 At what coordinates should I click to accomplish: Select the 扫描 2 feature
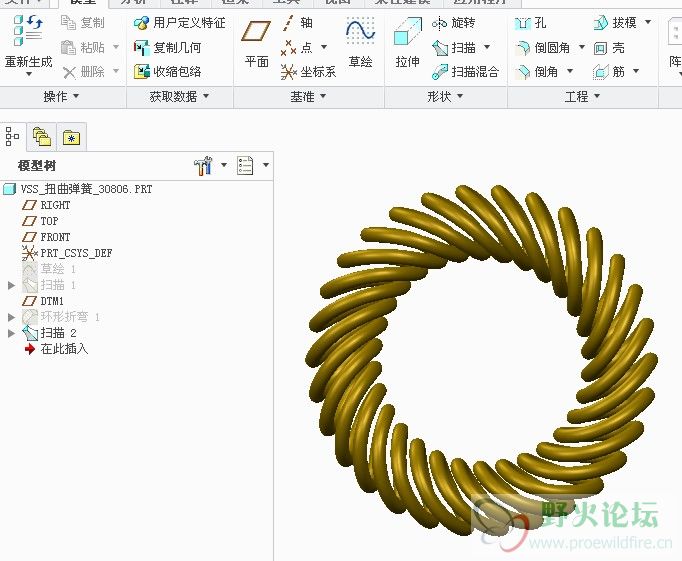(x=50, y=333)
